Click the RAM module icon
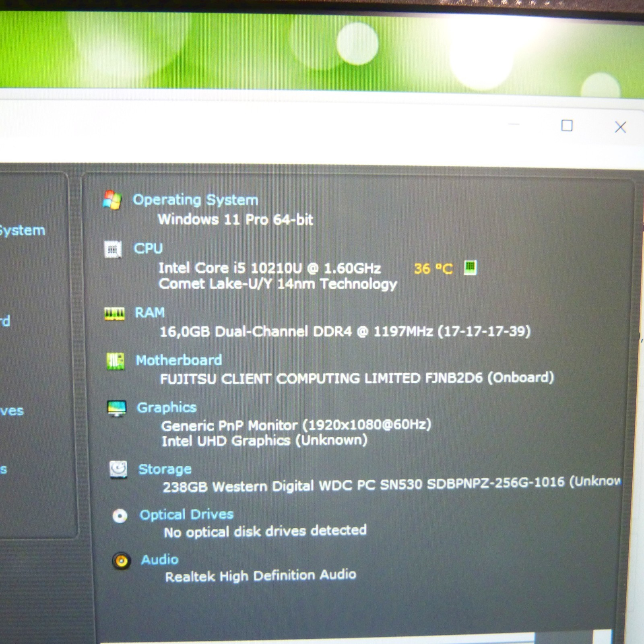This screenshot has height=644, width=644. tap(114, 314)
